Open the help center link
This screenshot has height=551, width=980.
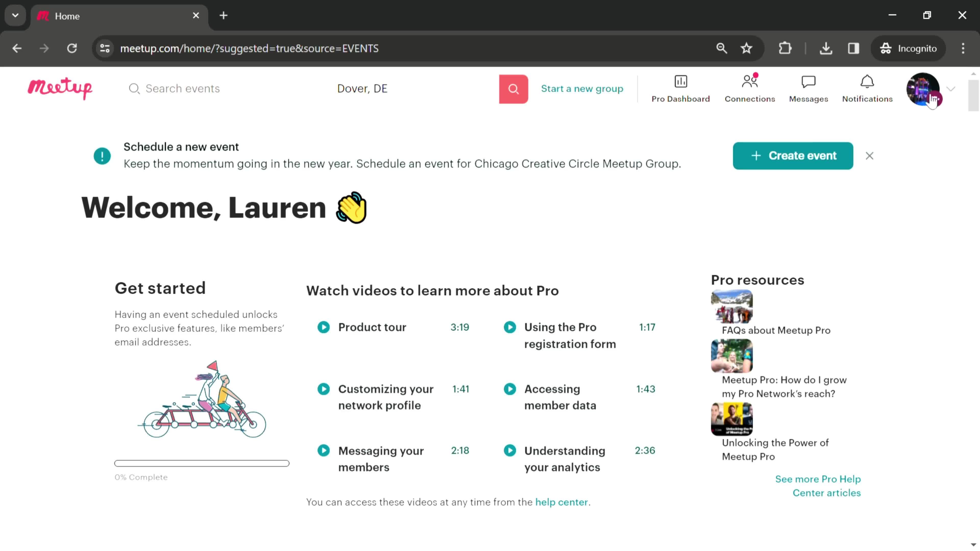562,502
